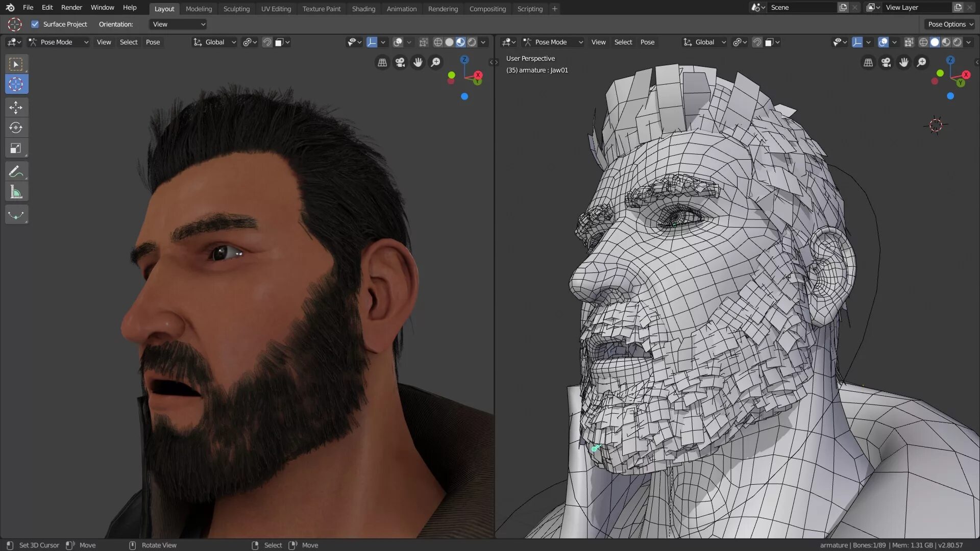980x551 pixels.
Task: Click the Pose button in header
Action: pyautogui.click(x=152, y=42)
